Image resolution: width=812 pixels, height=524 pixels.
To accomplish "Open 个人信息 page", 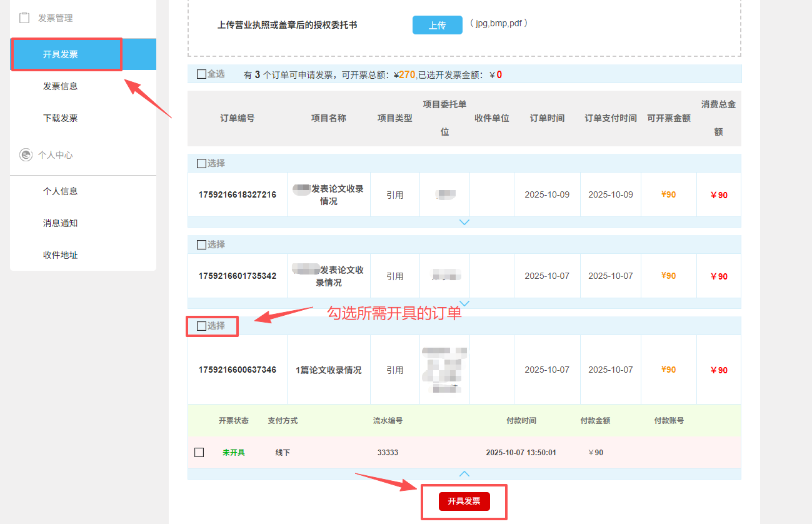I will click(x=61, y=191).
